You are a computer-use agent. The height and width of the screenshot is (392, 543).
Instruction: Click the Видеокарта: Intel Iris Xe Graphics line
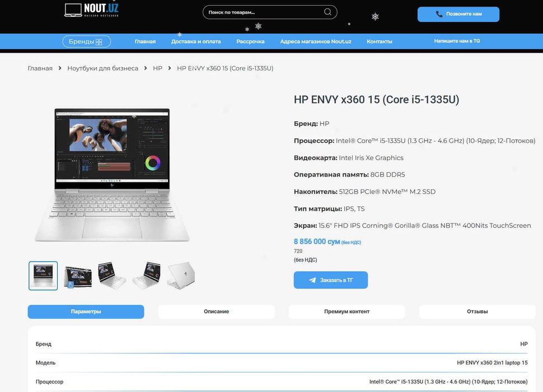click(349, 158)
